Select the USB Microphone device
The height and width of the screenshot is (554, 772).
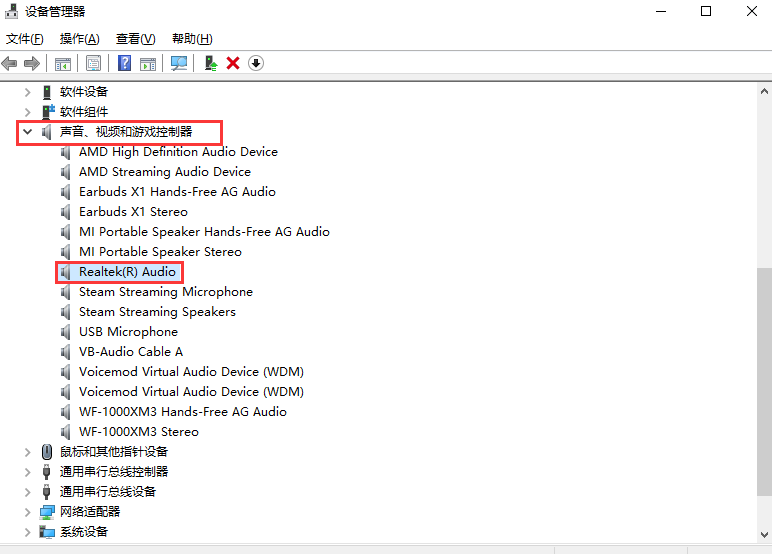click(128, 332)
